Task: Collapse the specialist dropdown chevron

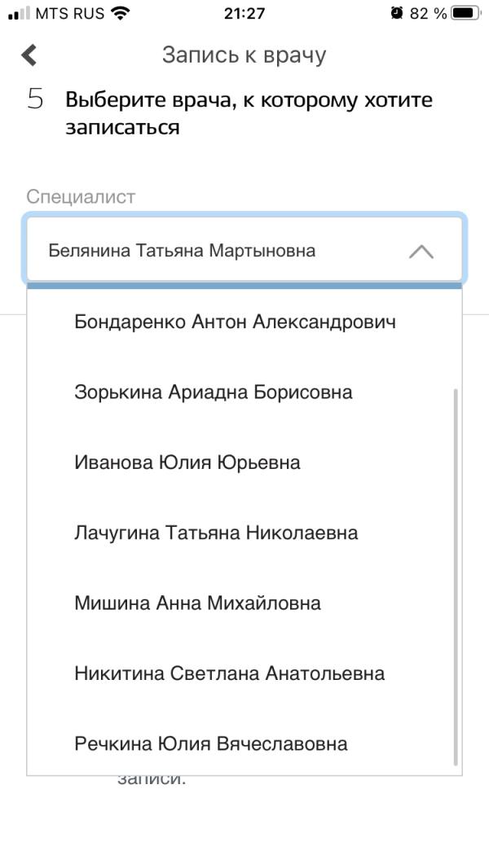Action: point(421,252)
